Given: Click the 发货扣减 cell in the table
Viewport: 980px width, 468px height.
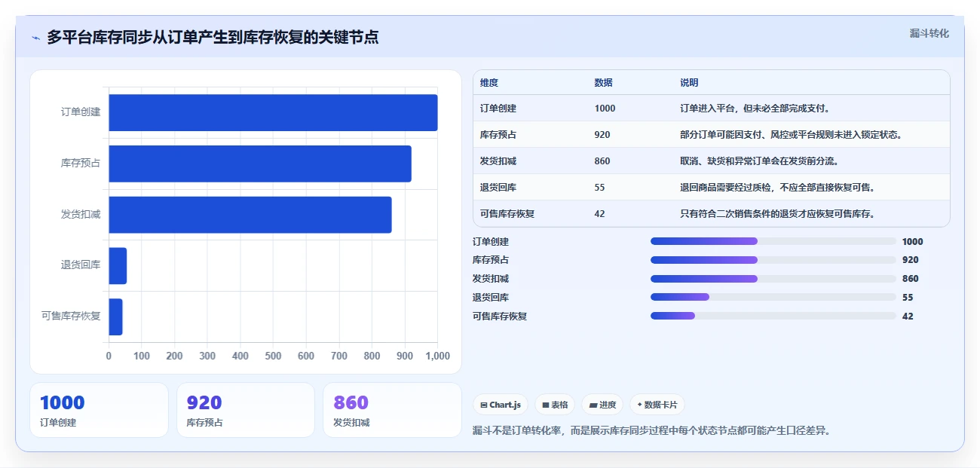Looking at the screenshot, I should [498, 161].
